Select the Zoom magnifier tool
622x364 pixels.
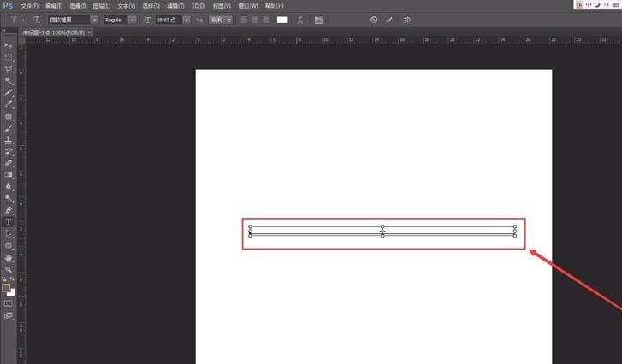9,268
